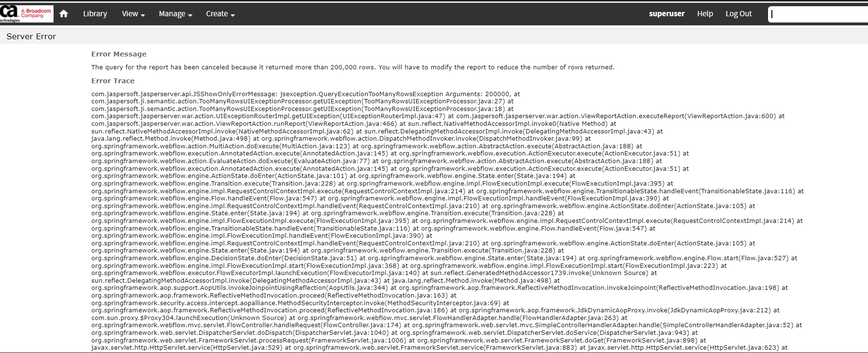
Task: Click the last HttpServlet.service trace line
Action: click(x=439, y=348)
